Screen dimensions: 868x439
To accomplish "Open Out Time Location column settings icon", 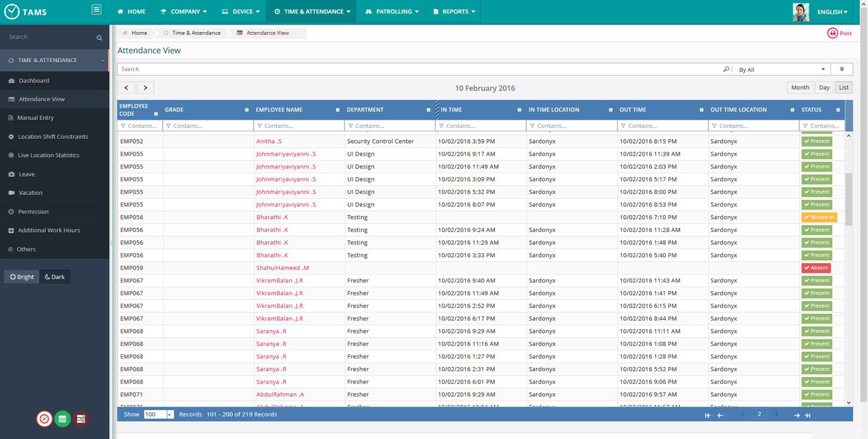I will point(792,109).
